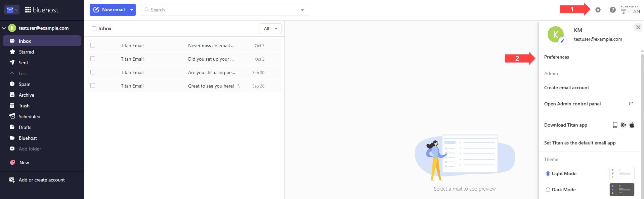Open the help question mark icon
The height and width of the screenshot is (199, 644).
click(x=613, y=10)
